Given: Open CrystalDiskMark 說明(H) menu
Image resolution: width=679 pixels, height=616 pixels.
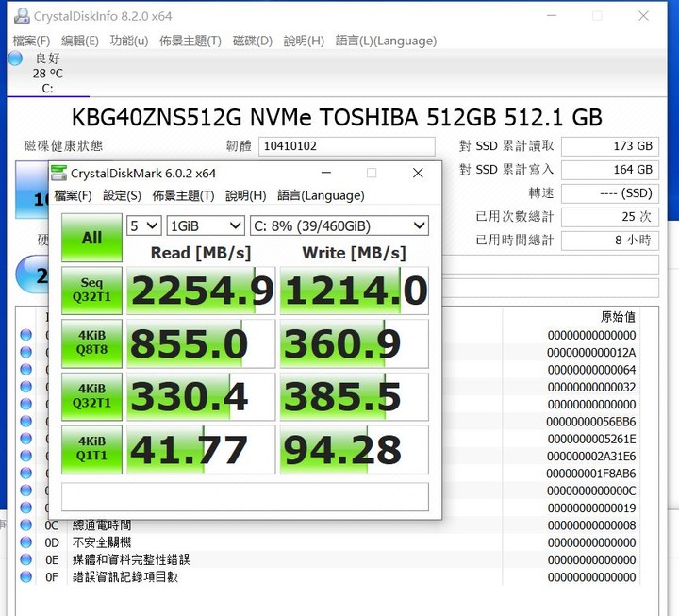Looking at the screenshot, I should tap(245, 196).
